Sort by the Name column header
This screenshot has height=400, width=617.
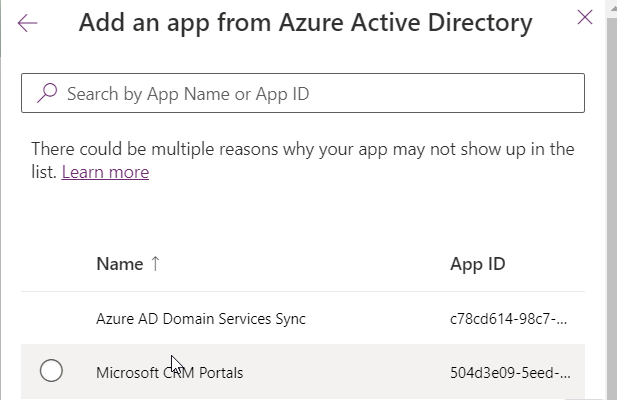120,264
